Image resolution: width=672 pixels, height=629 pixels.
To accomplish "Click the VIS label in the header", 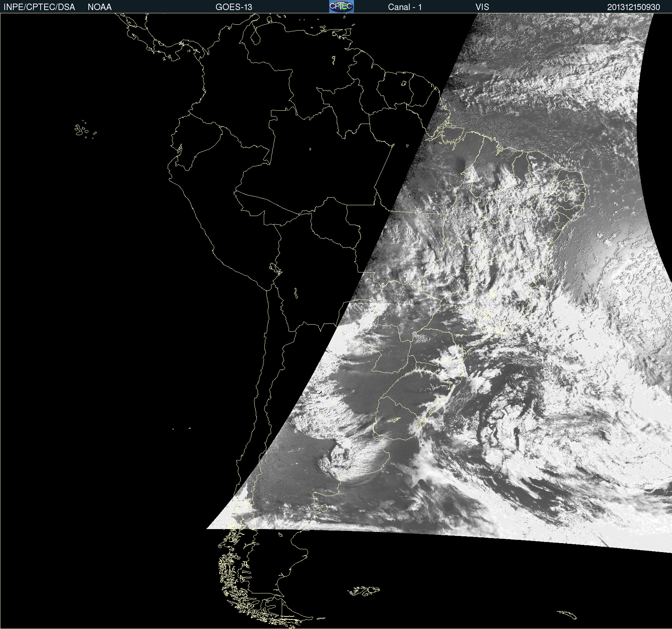I will tap(482, 7).
